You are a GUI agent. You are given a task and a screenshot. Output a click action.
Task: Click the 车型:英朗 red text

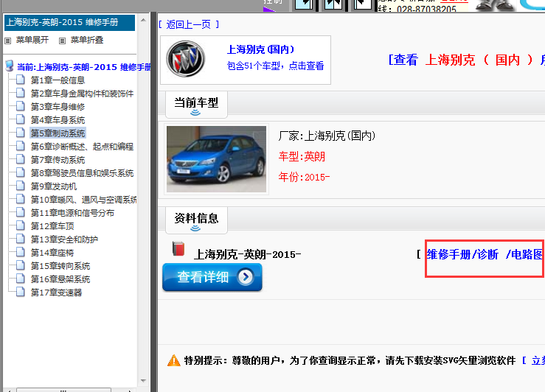[302, 157]
